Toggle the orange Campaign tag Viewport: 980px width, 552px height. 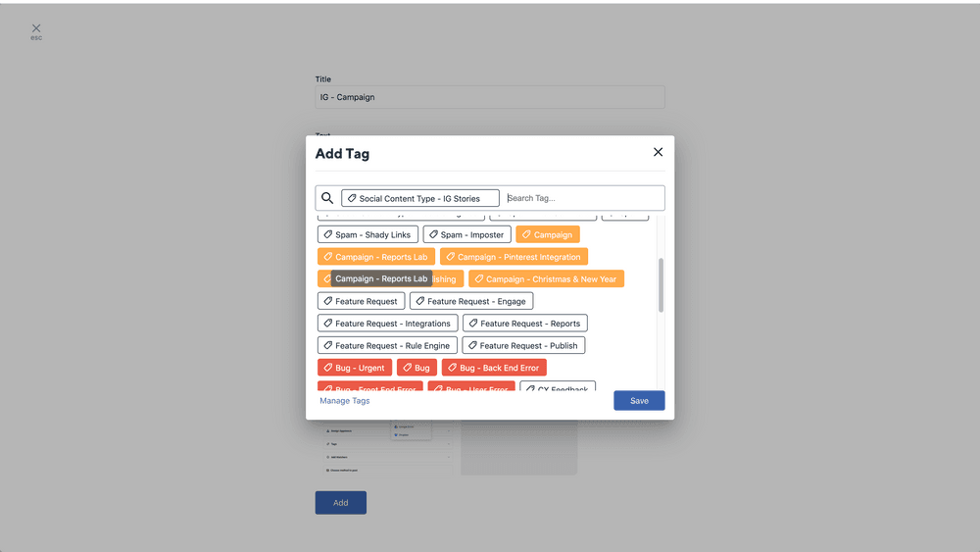point(548,235)
